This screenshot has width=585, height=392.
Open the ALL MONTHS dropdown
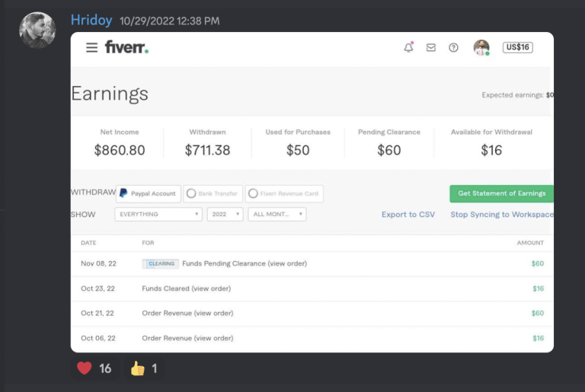[277, 215]
